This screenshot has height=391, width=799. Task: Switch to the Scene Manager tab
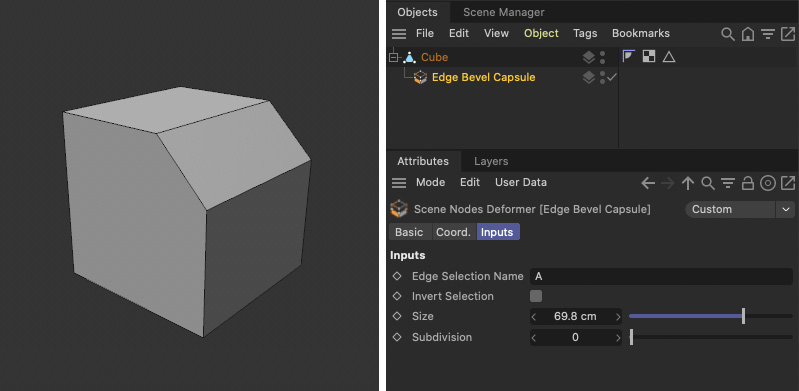(503, 12)
